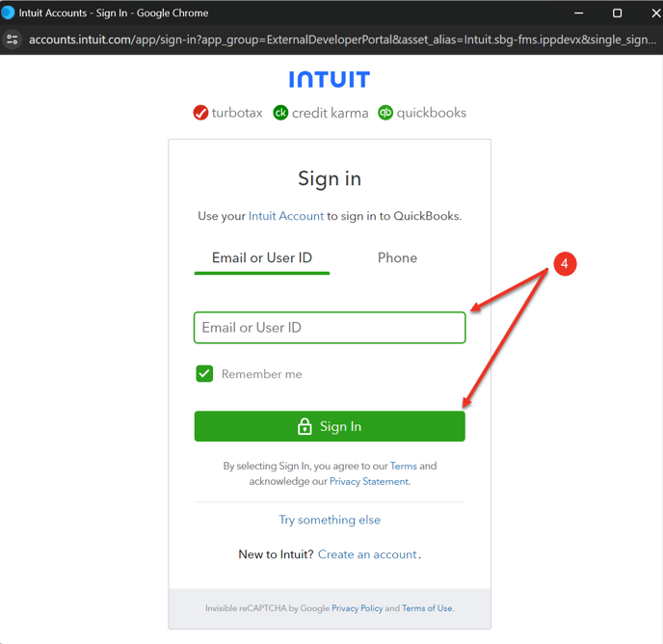Uncheck the Remember me checkbox

click(x=204, y=374)
